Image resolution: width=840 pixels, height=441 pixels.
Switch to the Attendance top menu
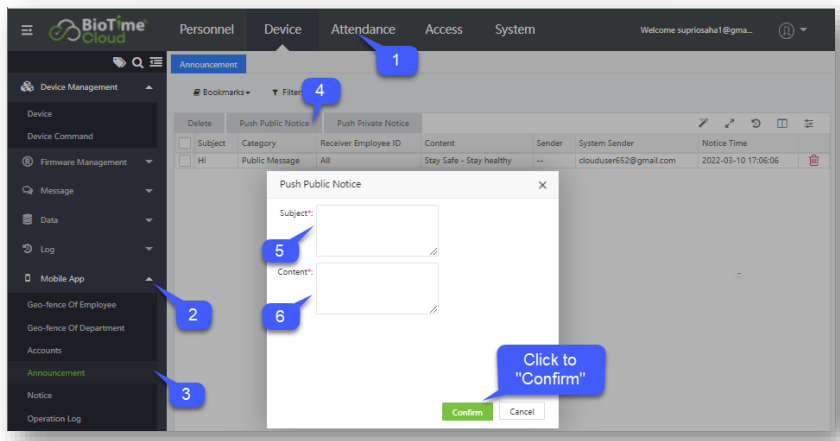(x=363, y=30)
